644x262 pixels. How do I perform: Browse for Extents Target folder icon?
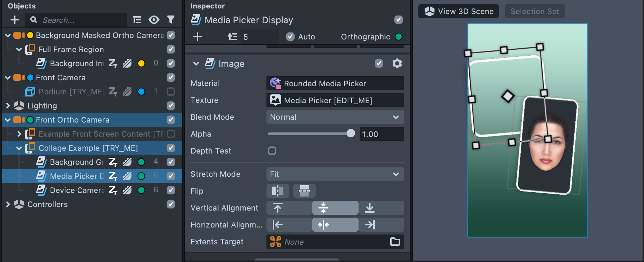coord(395,242)
